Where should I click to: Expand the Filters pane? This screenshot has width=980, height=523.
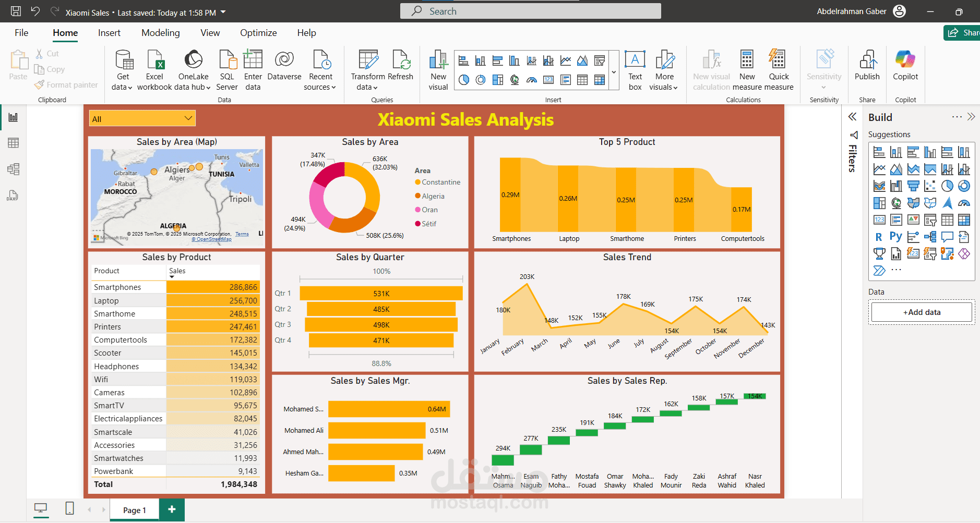point(853,117)
